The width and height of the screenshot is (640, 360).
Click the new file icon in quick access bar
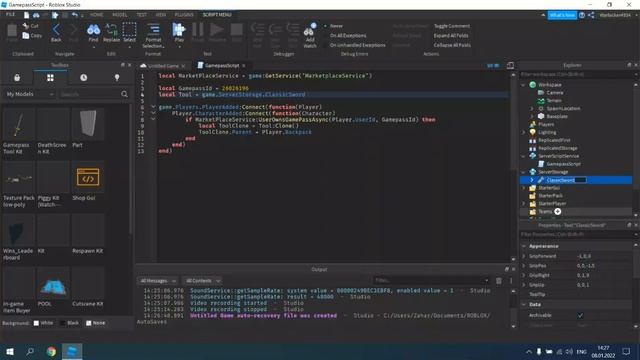point(27,15)
